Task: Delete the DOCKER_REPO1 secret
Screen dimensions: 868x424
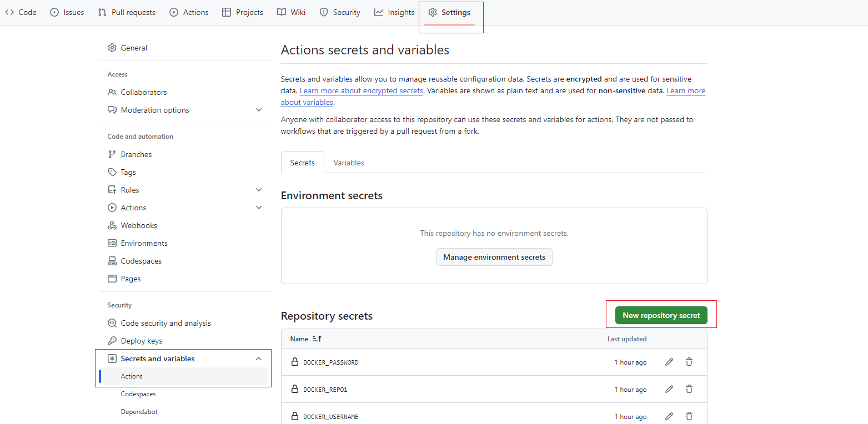Action: (689, 389)
